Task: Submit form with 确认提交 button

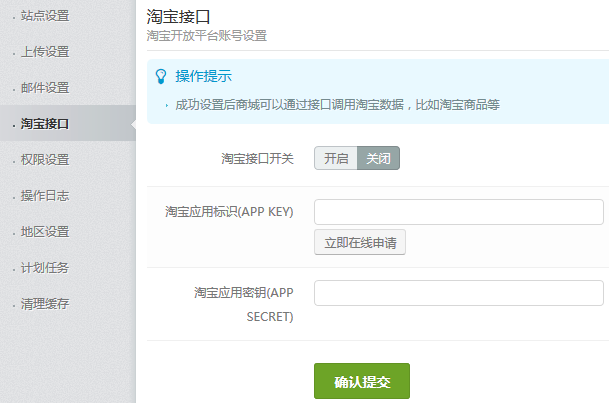Action: click(362, 381)
